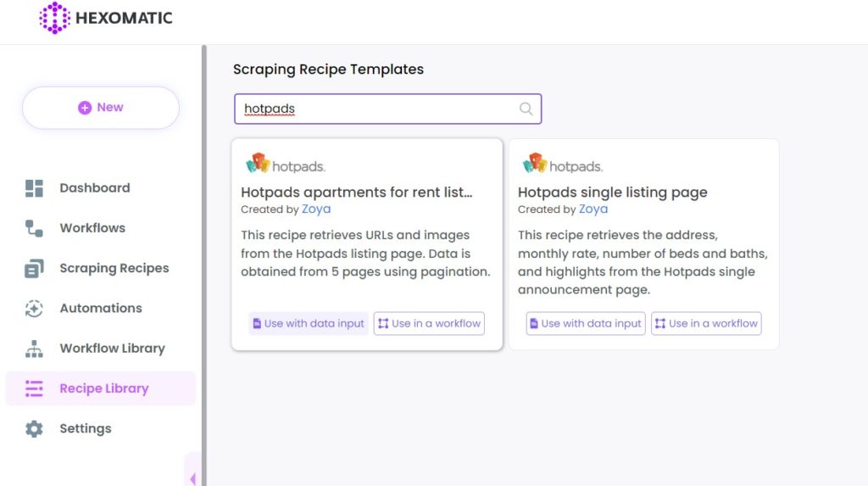The image size is (868, 486).
Task: Click the Hexomatic logo
Action: point(106,18)
